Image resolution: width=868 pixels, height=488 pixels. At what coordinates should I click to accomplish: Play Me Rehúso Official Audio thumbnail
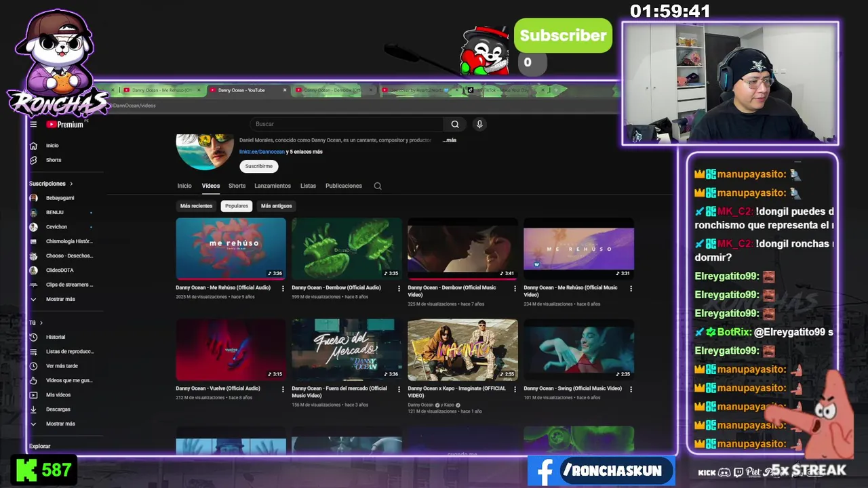(231, 249)
